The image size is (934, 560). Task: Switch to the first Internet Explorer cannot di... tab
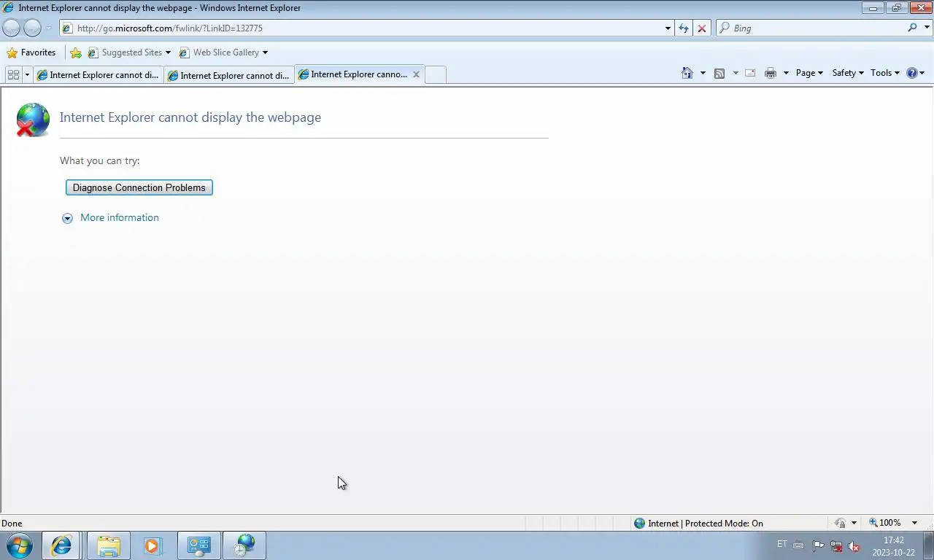[98, 75]
